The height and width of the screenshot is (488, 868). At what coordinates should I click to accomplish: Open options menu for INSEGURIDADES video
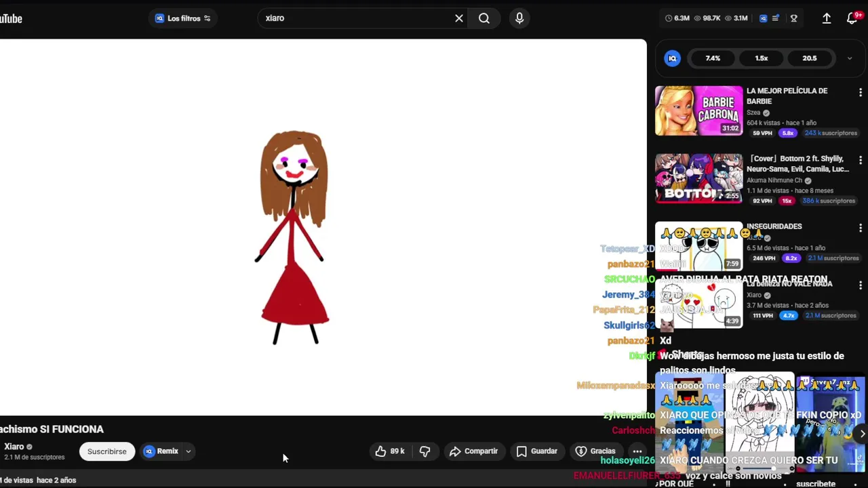[x=861, y=228]
